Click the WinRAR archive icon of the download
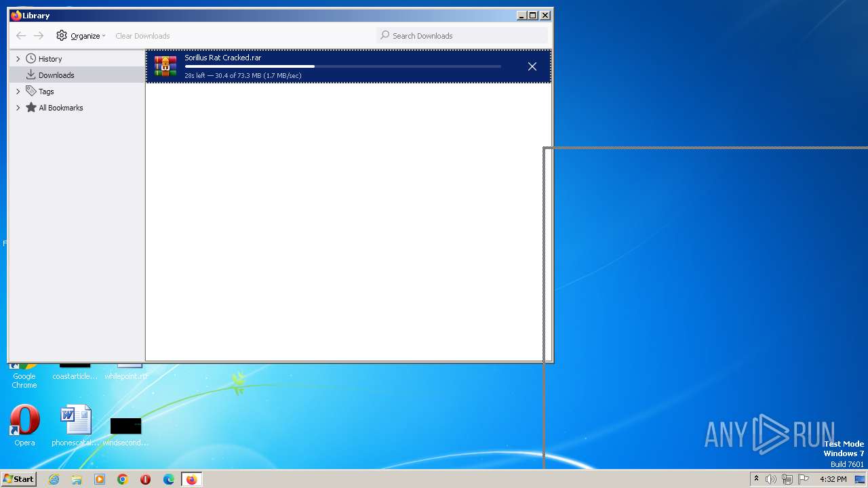868x488 pixels. pyautogui.click(x=165, y=66)
